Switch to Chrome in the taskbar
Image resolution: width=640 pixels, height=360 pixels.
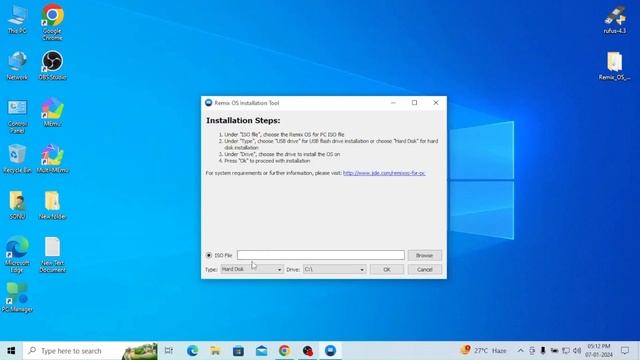tap(284, 351)
